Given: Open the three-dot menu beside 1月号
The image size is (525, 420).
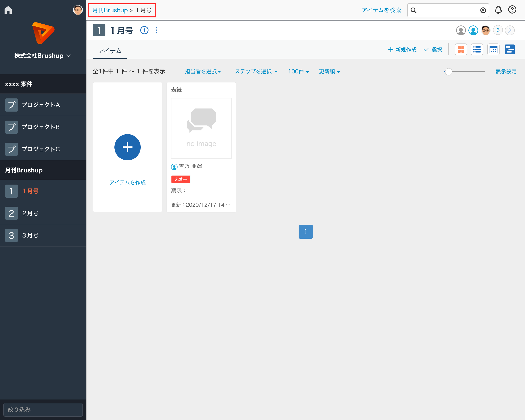Looking at the screenshot, I should pyautogui.click(x=156, y=30).
